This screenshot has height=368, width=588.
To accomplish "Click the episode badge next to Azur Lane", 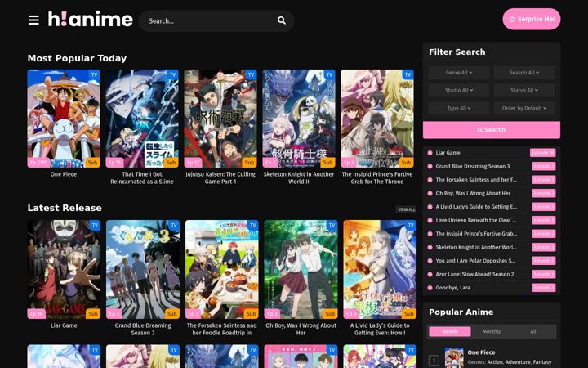I will point(544,274).
